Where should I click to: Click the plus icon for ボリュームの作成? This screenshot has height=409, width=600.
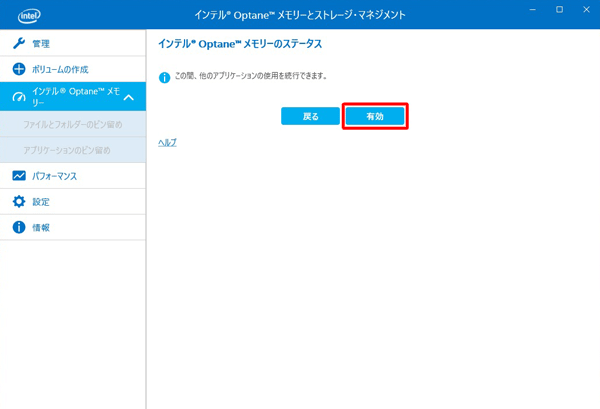click(x=19, y=69)
